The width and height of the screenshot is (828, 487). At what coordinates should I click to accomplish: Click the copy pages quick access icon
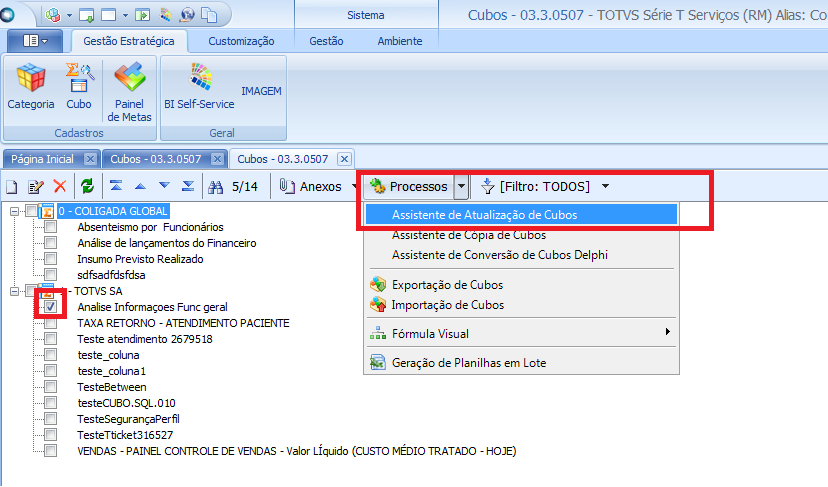(210, 15)
